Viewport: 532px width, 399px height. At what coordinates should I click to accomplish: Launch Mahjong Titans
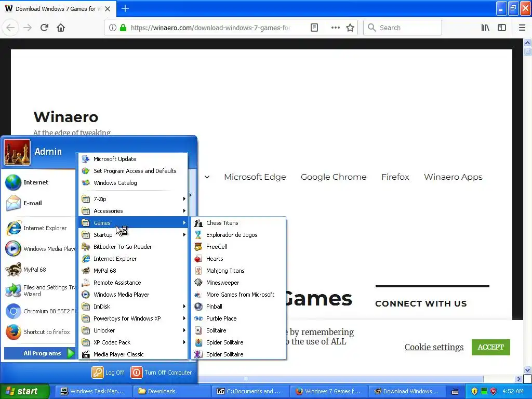[238, 271]
